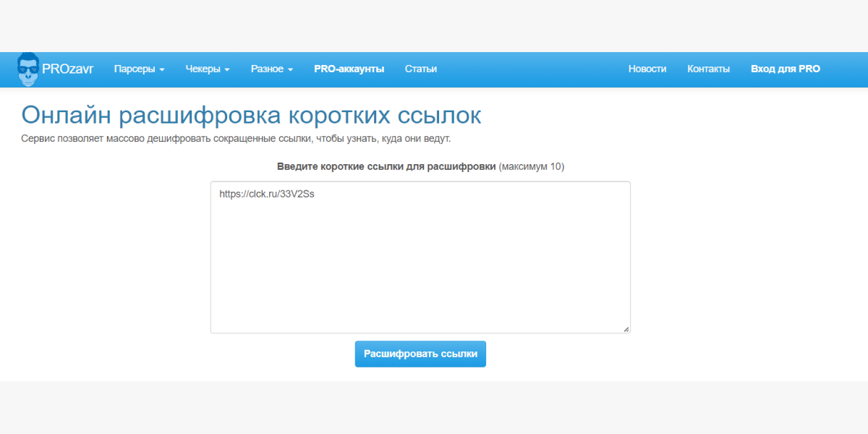Expand the Разное dropdown menu
Viewport: 868px width, 434px height.
(272, 69)
